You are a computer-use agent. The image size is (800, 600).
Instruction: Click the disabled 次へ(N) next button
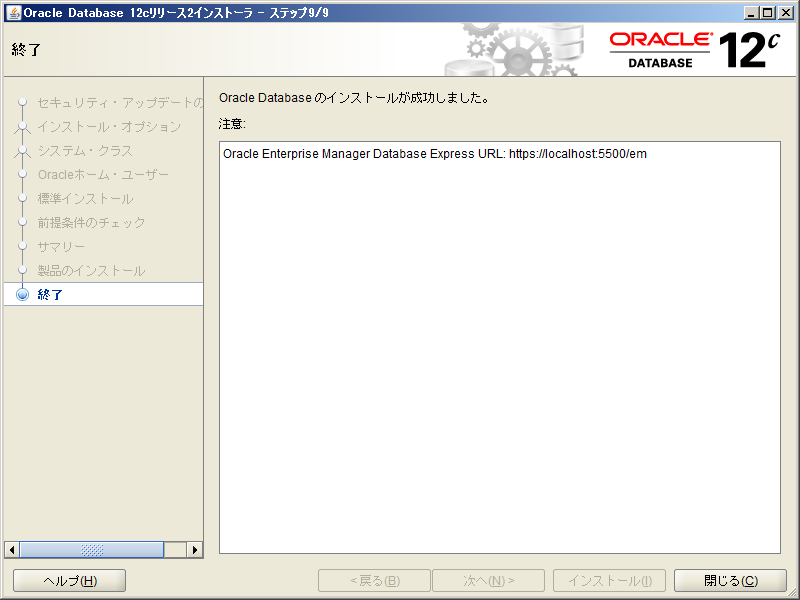[x=488, y=581]
